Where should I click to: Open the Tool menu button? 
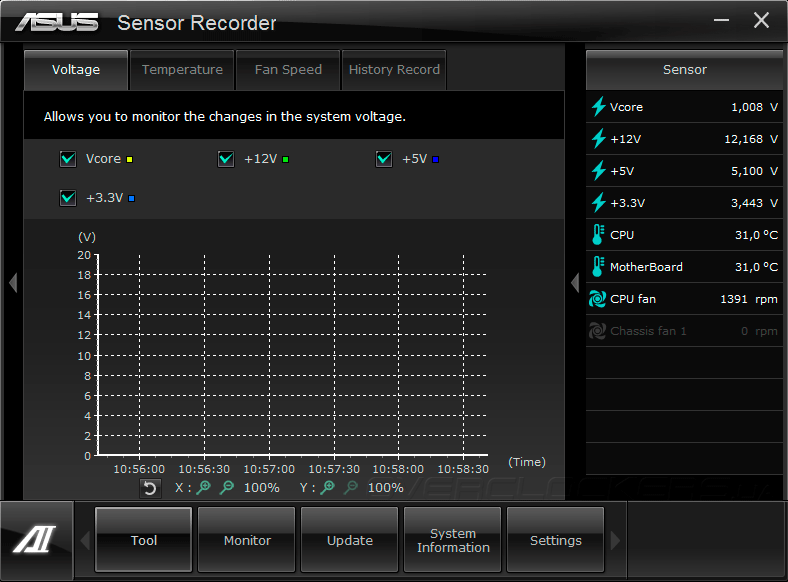144,540
